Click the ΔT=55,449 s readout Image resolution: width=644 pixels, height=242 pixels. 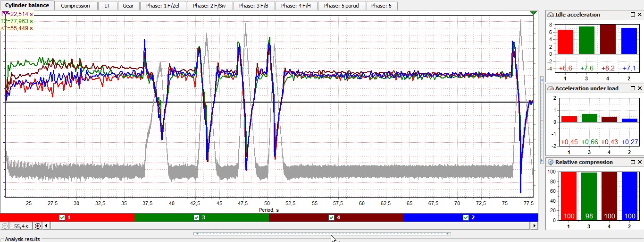(x=17, y=28)
